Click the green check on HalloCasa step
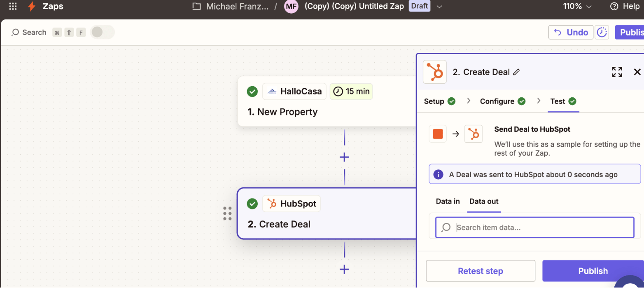The width and height of the screenshot is (644, 291). 252,92
